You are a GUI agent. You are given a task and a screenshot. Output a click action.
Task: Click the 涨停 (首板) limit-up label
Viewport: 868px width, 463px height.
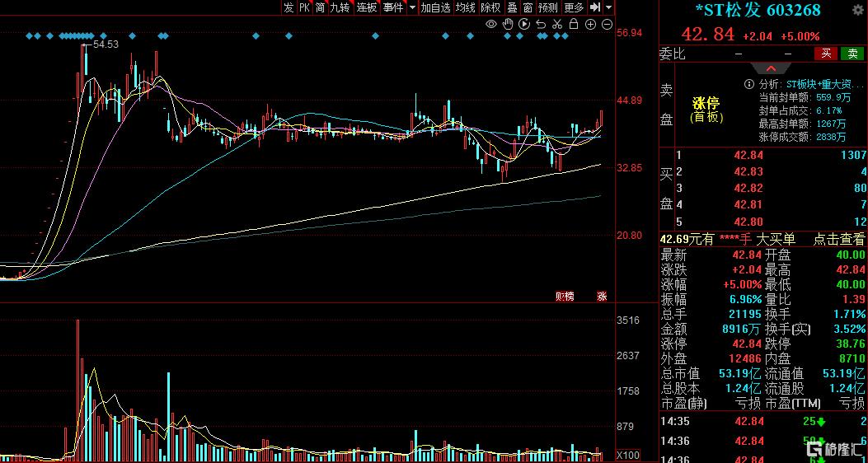(706, 110)
